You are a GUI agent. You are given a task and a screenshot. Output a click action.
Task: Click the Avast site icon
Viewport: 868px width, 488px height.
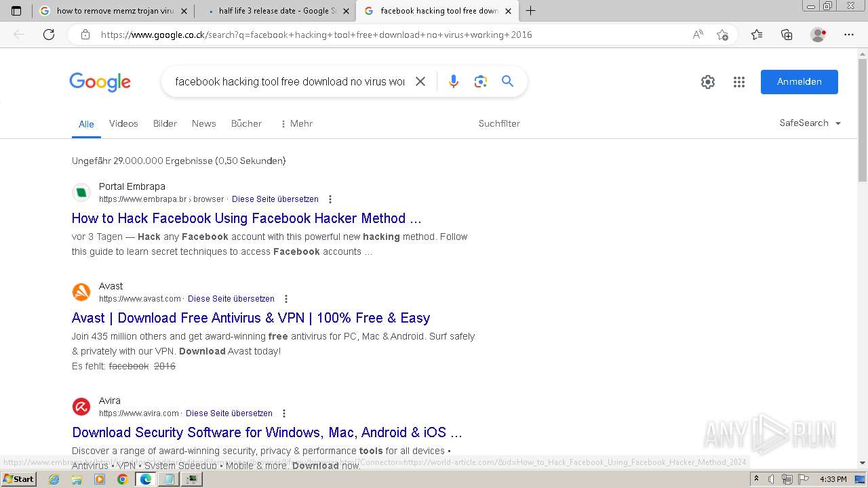coord(81,292)
